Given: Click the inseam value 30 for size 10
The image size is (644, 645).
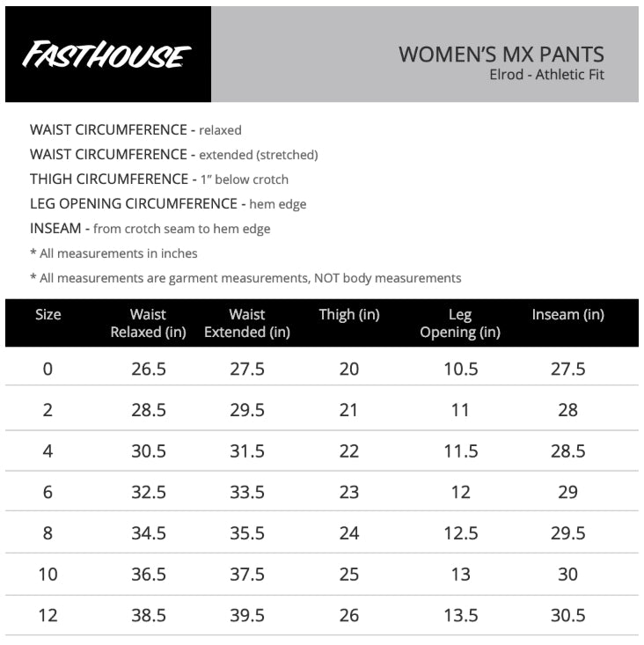Looking at the screenshot, I should tap(567, 575).
